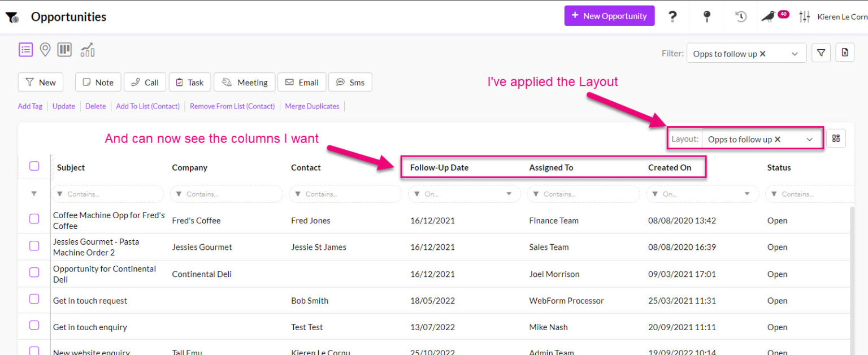The width and height of the screenshot is (868, 355).
Task: Export the list using the export icon
Action: pos(845,53)
